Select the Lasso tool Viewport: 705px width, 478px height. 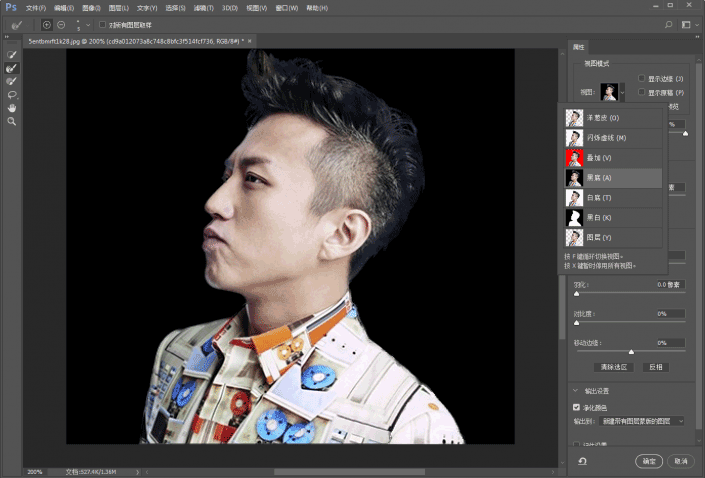click(12, 95)
